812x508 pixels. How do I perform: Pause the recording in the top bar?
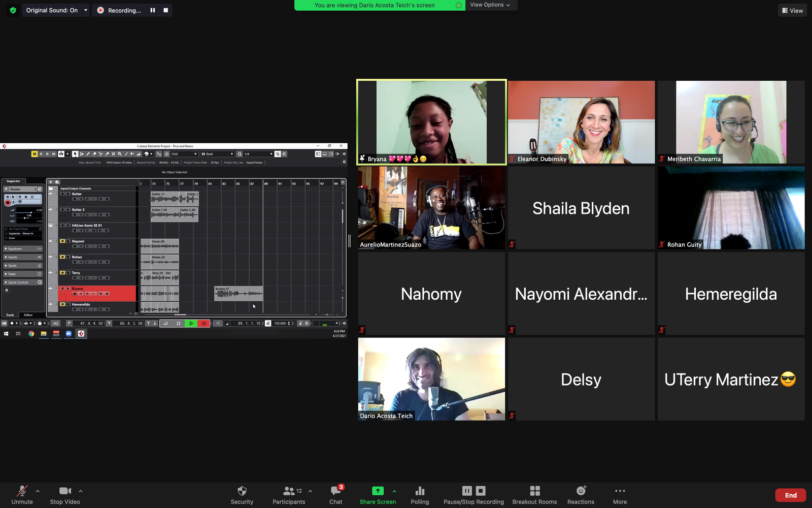click(x=153, y=10)
